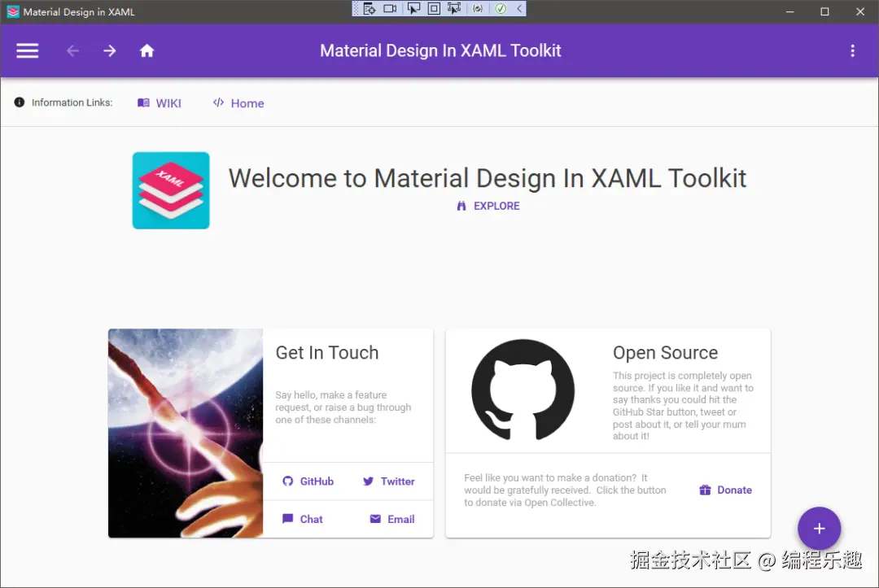Toggle Display Layout Adorners debug icon

pos(434,8)
